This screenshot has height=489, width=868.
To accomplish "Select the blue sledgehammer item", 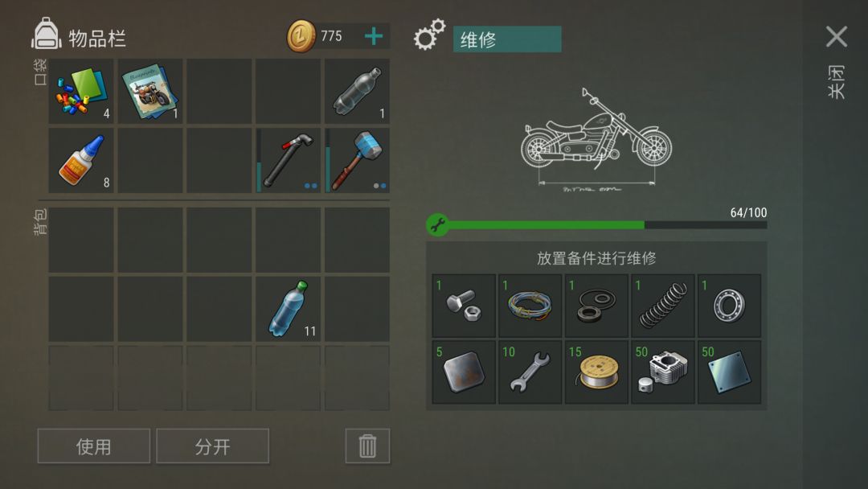I will 357,161.
